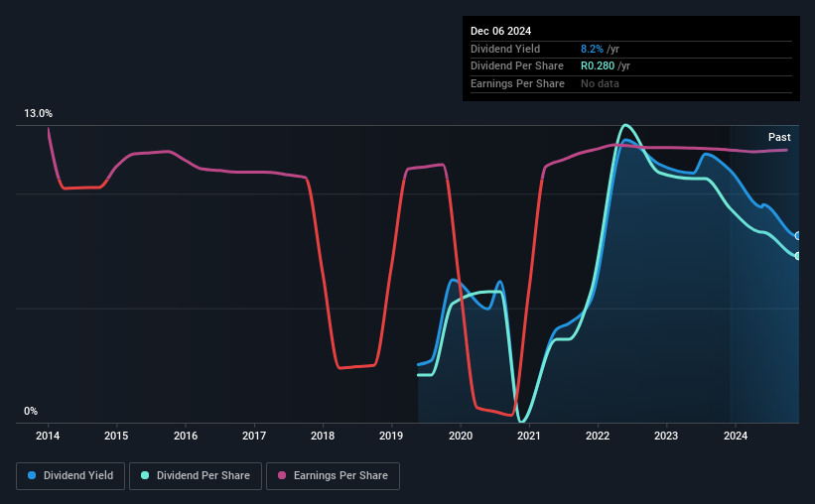The height and width of the screenshot is (504, 815).
Task: Click the 2020 x-axis label
Action: point(461,436)
